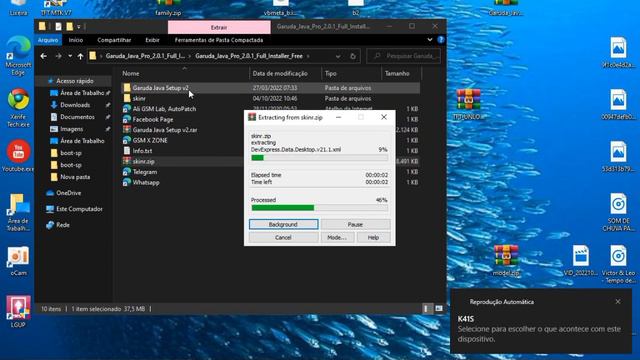Click K41S AutoPlay notification

click(541, 322)
